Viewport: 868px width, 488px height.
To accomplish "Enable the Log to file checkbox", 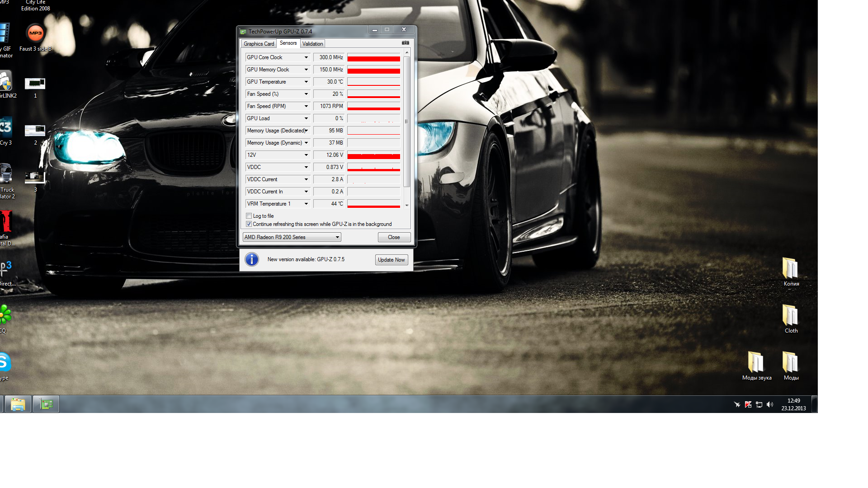I will [249, 216].
